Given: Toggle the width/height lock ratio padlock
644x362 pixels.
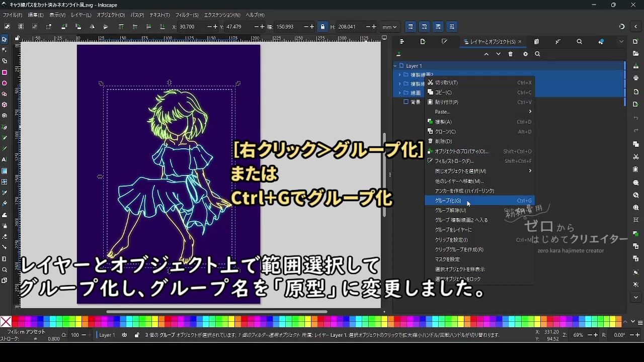Looking at the screenshot, I should 323,27.
